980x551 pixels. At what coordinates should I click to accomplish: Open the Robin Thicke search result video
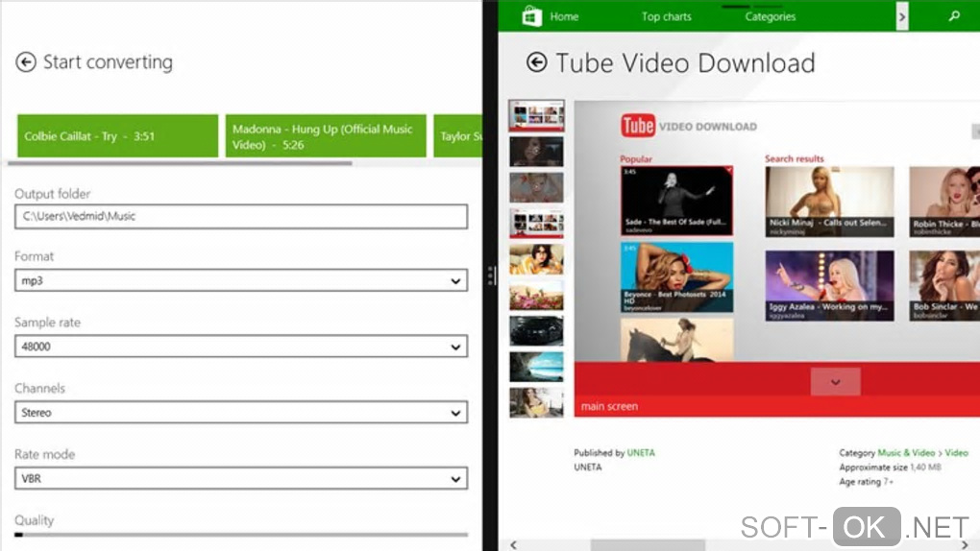point(944,202)
